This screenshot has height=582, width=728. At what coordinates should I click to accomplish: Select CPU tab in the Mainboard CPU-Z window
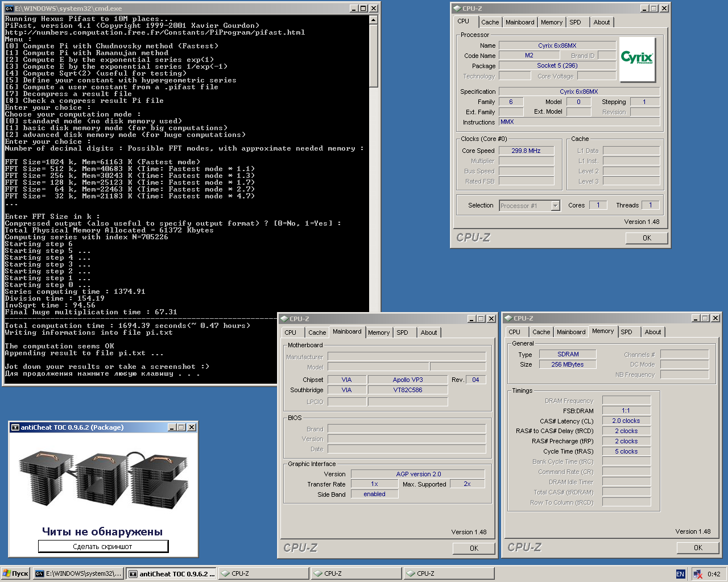[291, 333]
